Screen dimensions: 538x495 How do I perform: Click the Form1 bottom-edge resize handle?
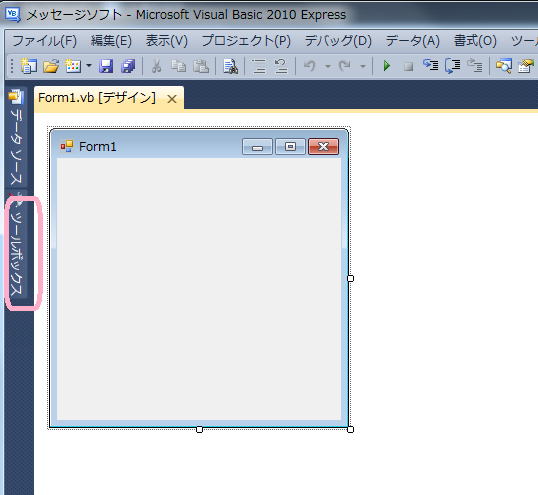(199, 429)
